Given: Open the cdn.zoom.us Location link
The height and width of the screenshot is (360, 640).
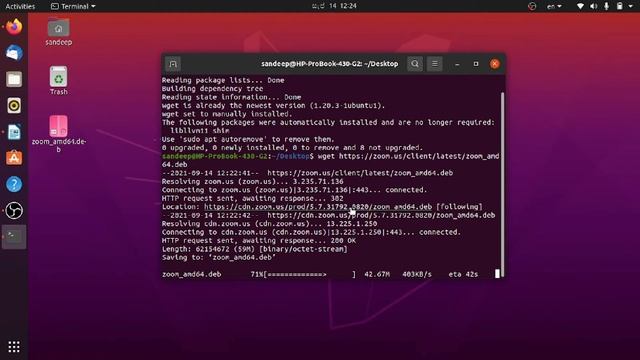Looking at the screenshot, I should click(318, 207).
